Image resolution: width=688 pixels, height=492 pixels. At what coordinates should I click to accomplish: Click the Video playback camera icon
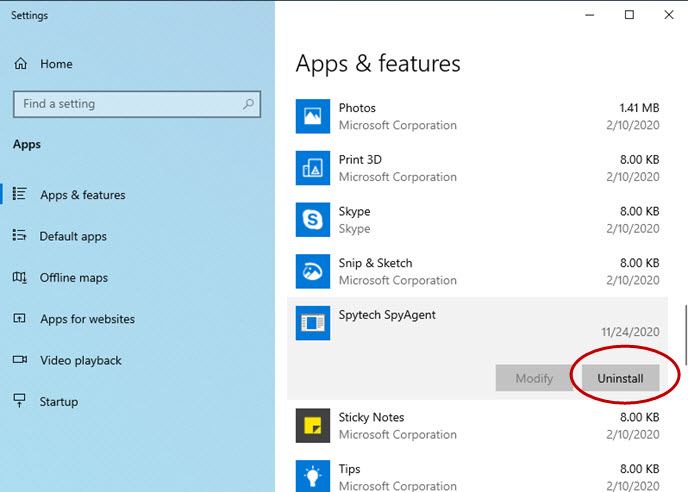(20, 359)
